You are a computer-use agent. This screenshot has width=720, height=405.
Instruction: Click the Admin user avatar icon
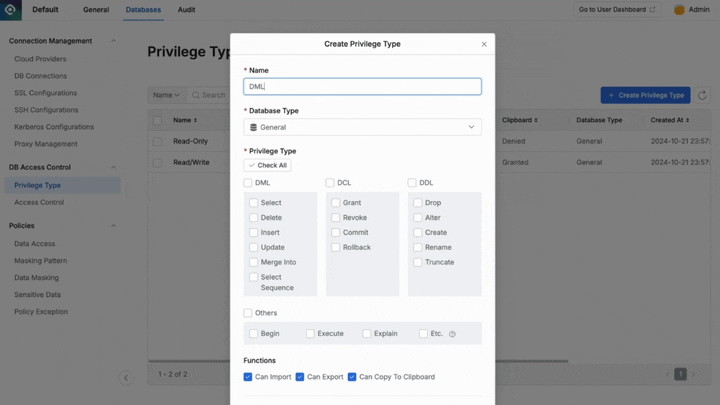pos(679,10)
